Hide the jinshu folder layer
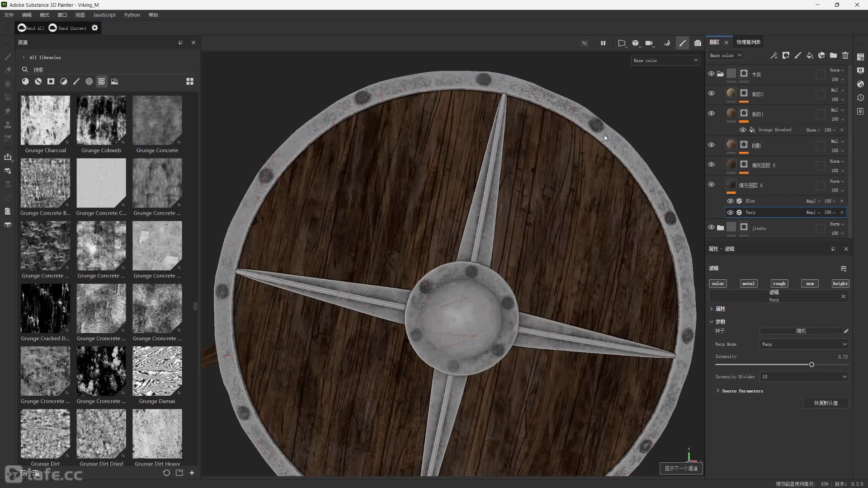Screen dimensions: 868x488 (711, 228)
